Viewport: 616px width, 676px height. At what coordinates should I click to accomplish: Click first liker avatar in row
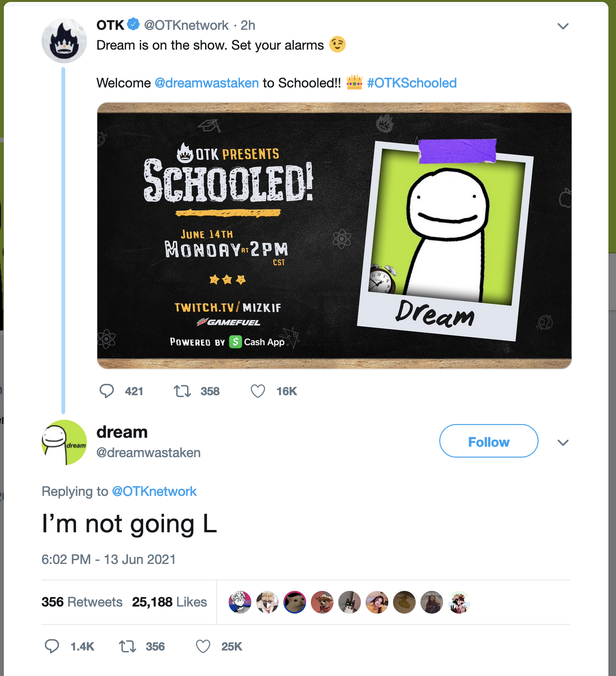point(240,602)
